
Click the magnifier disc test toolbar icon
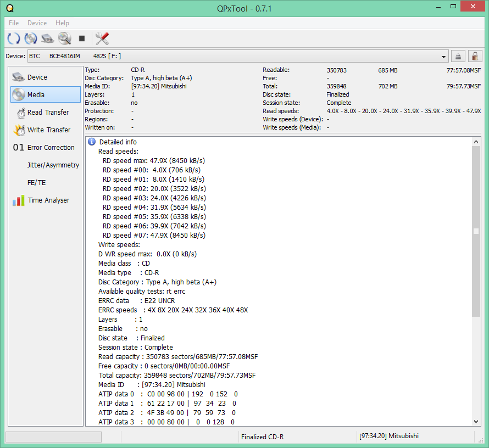click(x=64, y=38)
